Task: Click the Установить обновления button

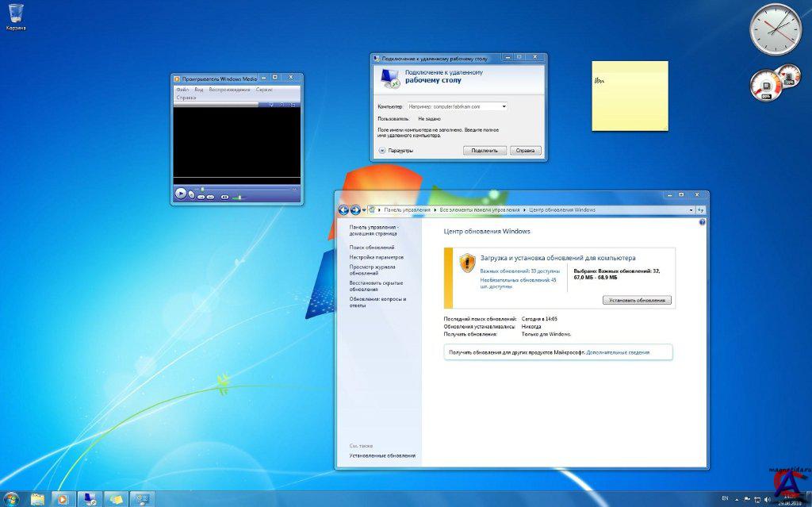Action: point(637,300)
